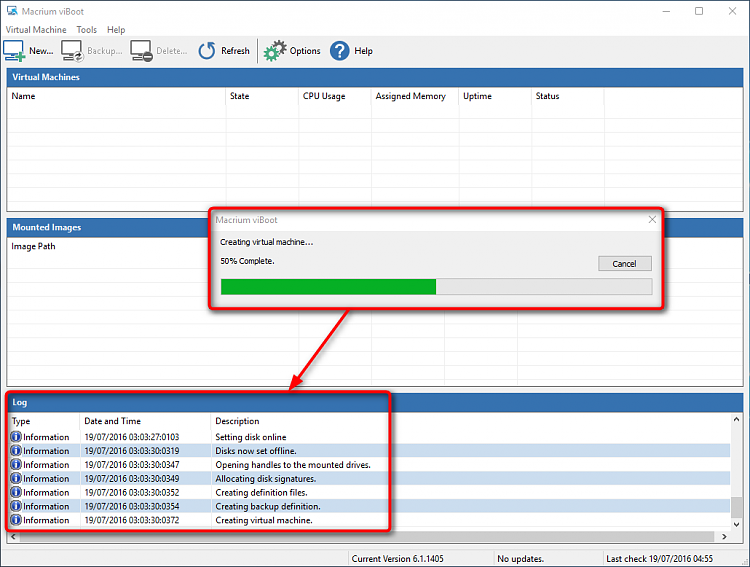Click info icon of 'Creating backup definition' row
750x567 pixels.
(x=16, y=506)
